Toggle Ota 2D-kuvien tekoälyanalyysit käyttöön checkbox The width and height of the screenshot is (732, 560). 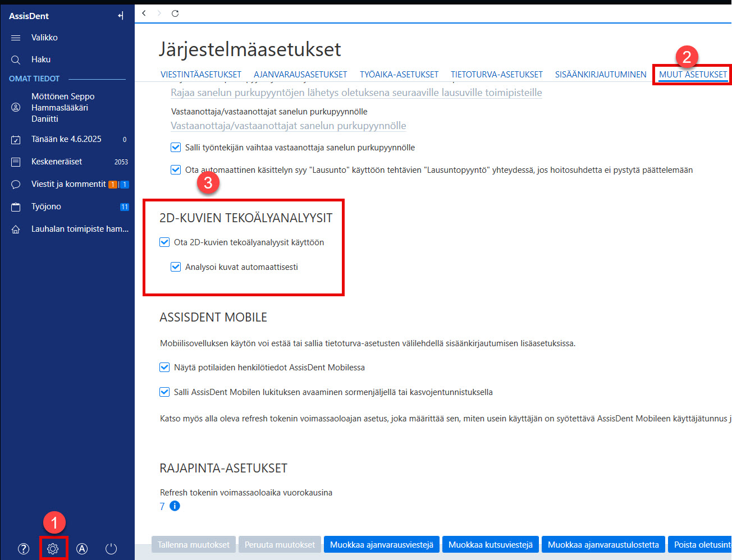164,242
